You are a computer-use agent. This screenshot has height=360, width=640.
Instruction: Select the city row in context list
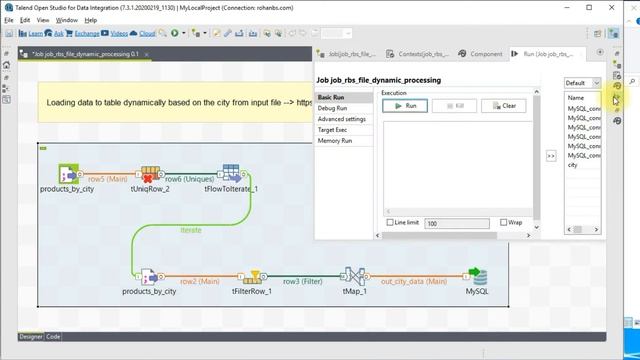point(582,165)
